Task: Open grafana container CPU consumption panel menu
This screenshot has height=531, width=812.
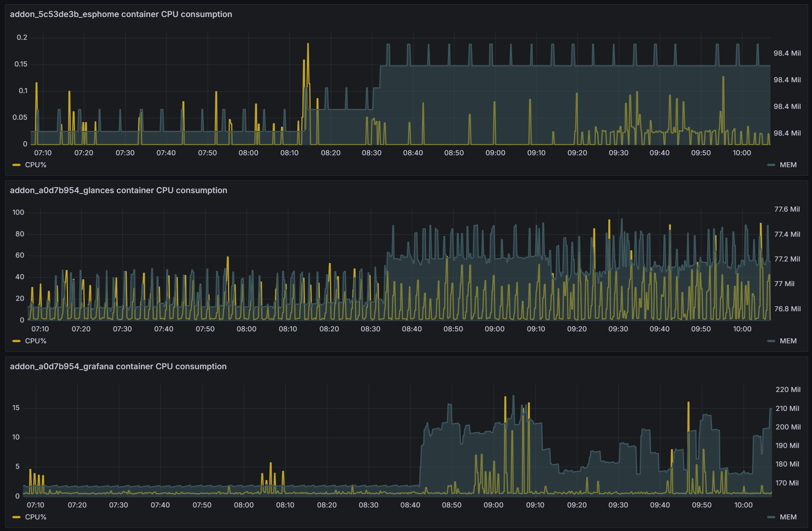Action: pyautogui.click(x=118, y=366)
